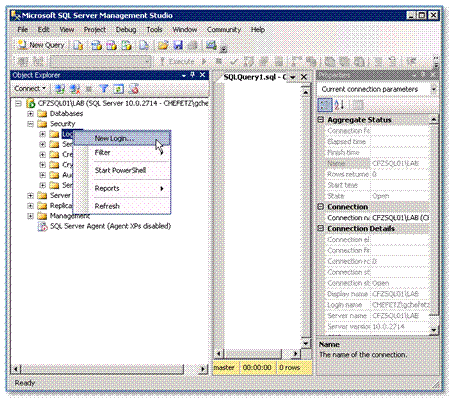The width and height of the screenshot is (458, 402).
Task: Choose New Login... from the context menu
Action: [x=122, y=138]
